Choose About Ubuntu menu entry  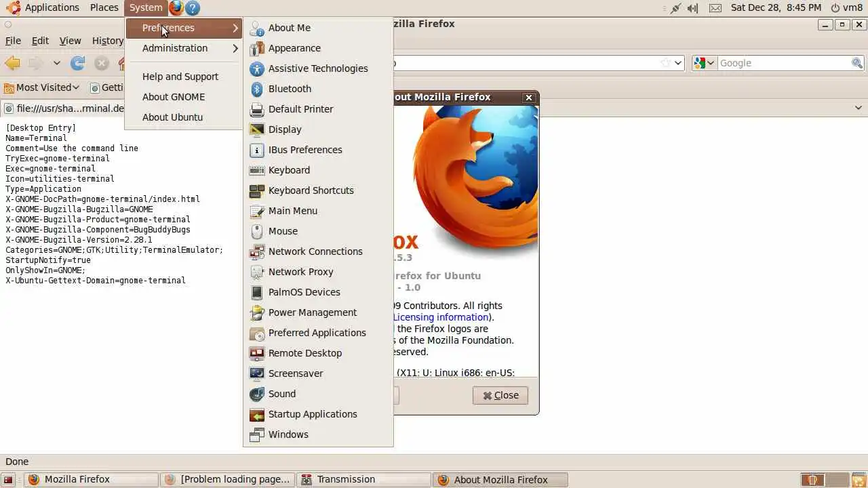click(x=172, y=117)
